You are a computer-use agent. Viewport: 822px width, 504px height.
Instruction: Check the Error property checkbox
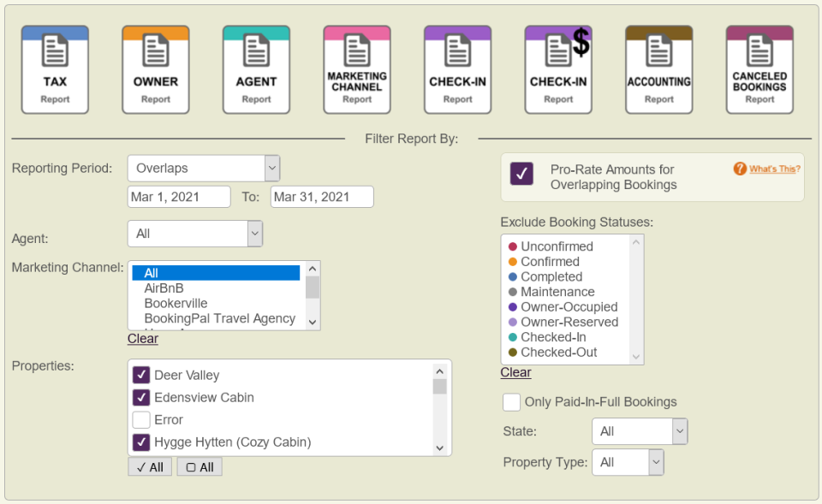[x=141, y=419]
